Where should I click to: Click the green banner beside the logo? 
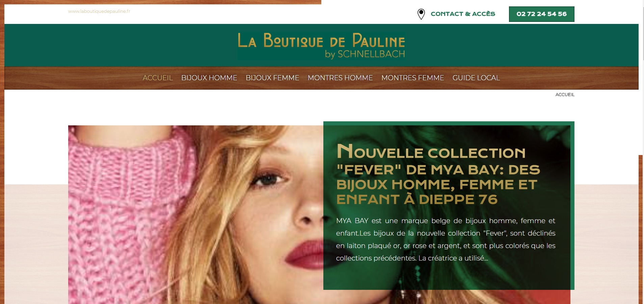click(x=118, y=45)
